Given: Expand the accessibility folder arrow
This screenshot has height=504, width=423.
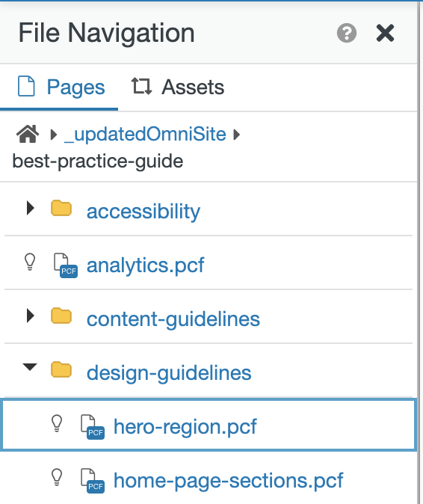Looking at the screenshot, I should point(31,208).
